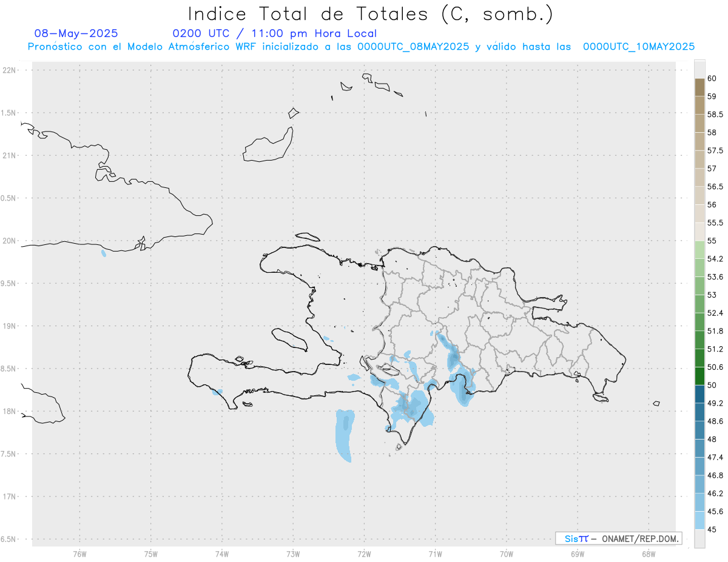
Task: Click the pale beige swatch between 55 and 55.5
Action: click(x=699, y=232)
